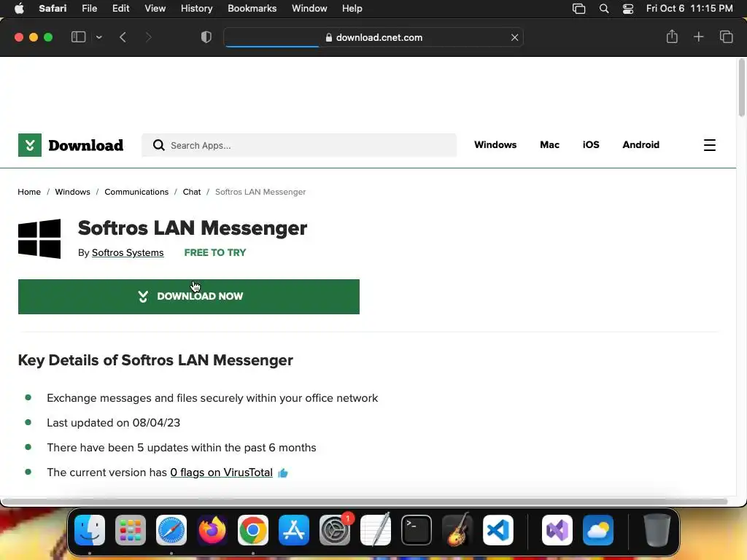Go to Chat breadcrumb
The width and height of the screenshot is (747, 560).
click(x=192, y=192)
